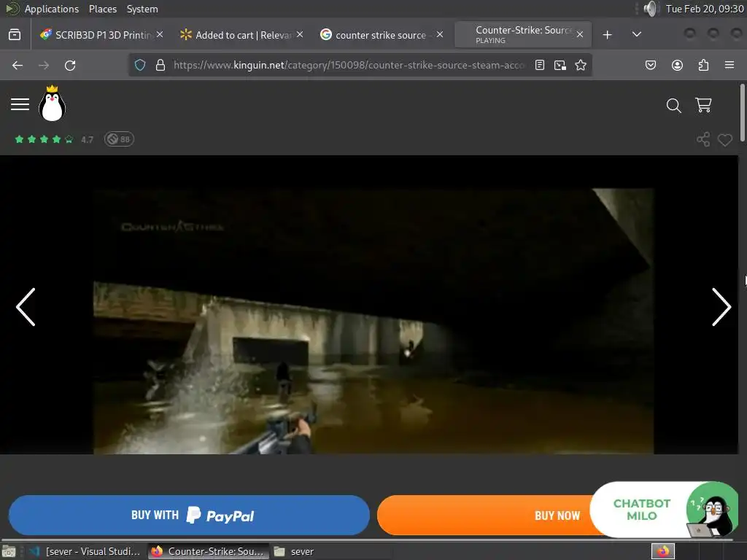The height and width of the screenshot is (560, 747).
Task: Add product to wishlist heart
Action: (x=724, y=140)
